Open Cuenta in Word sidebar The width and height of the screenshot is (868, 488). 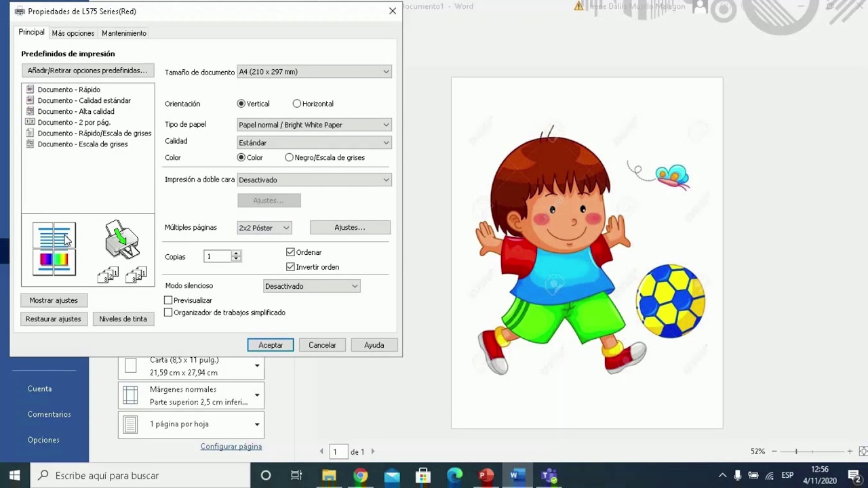[39, 388]
